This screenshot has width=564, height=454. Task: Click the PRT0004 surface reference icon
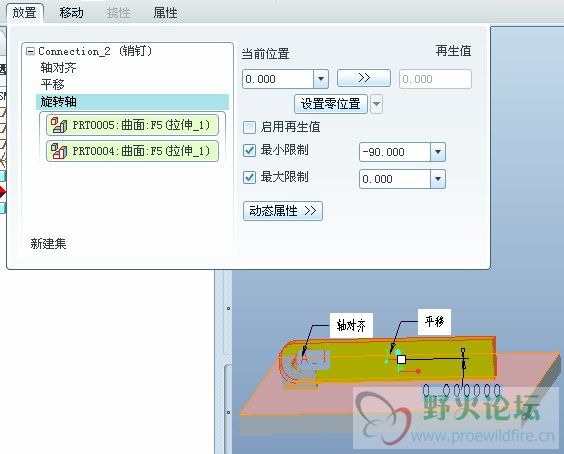point(59,151)
